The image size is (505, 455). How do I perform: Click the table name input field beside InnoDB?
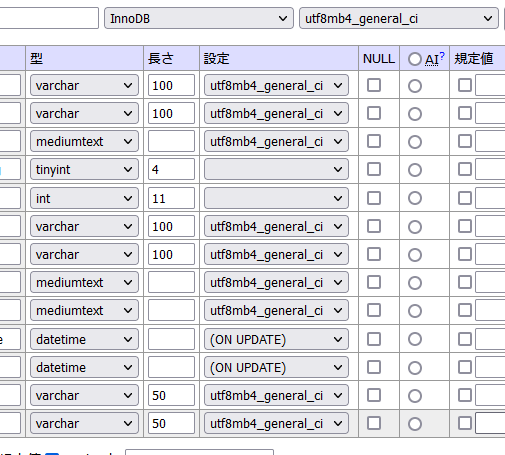pos(49,18)
